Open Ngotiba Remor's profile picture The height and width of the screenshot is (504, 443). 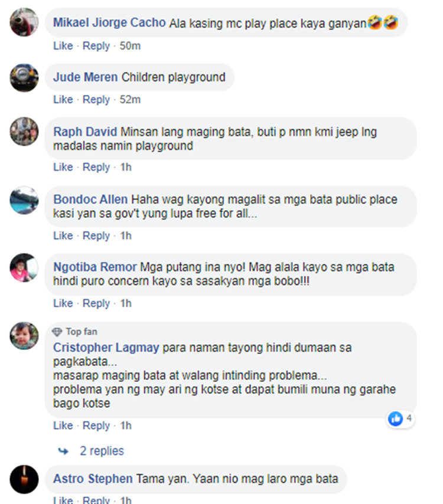pos(24,268)
